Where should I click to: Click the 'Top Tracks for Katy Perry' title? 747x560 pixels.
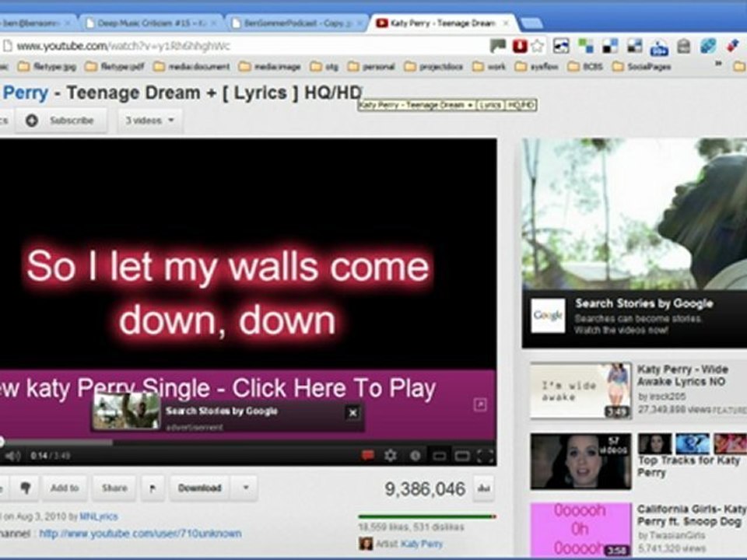point(689,466)
